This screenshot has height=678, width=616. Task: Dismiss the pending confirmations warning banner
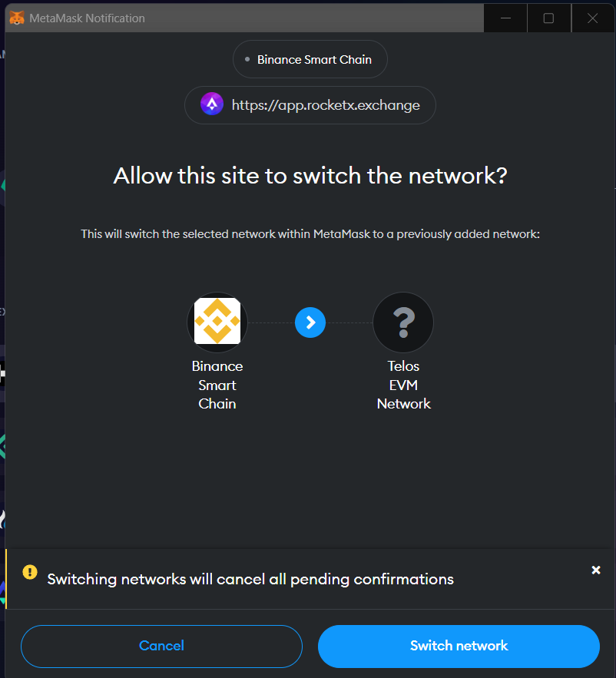point(596,570)
